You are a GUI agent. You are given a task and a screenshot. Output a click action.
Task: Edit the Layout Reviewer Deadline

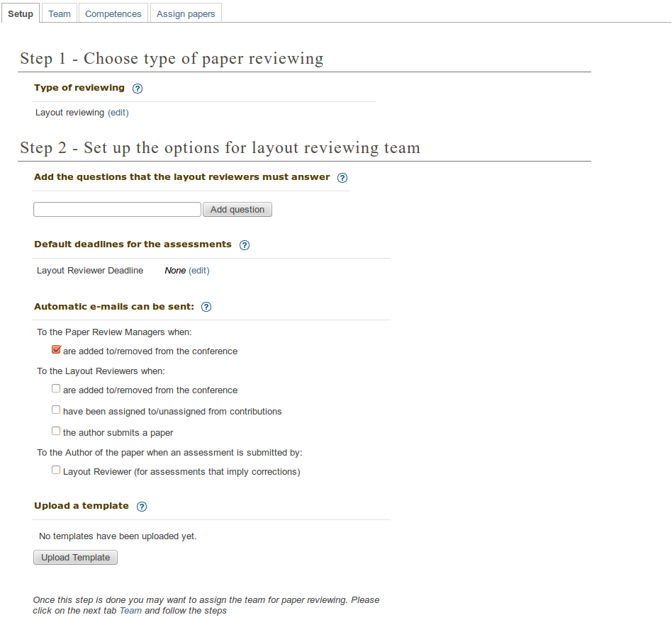[199, 271]
